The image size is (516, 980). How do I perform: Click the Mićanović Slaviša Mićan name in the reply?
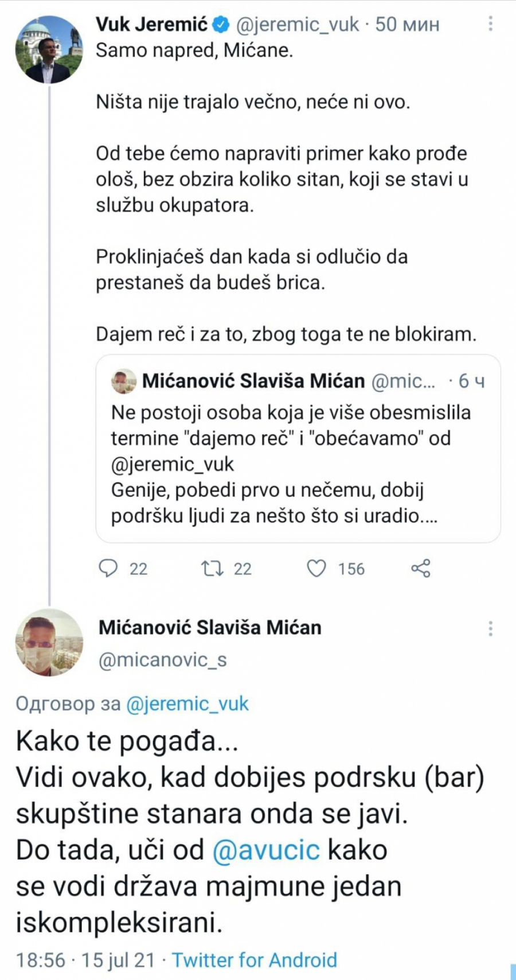tap(210, 628)
